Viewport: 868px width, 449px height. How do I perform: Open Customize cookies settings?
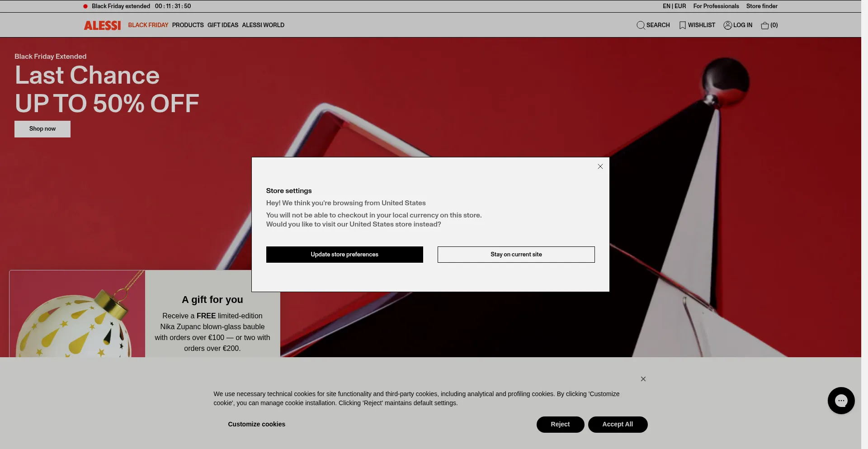[x=256, y=424]
